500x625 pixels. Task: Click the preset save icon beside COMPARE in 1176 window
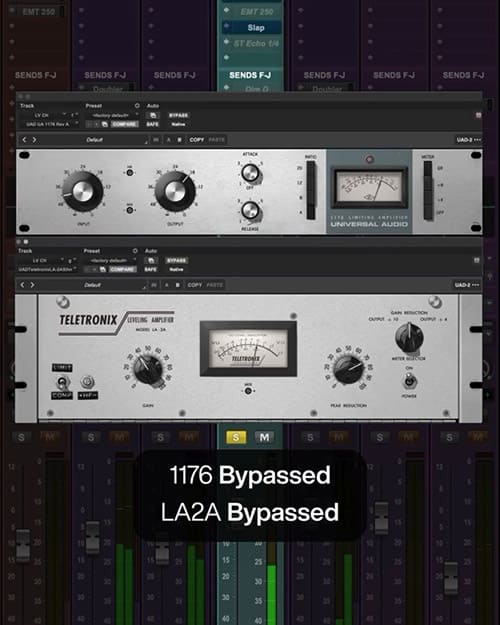point(104,124)
